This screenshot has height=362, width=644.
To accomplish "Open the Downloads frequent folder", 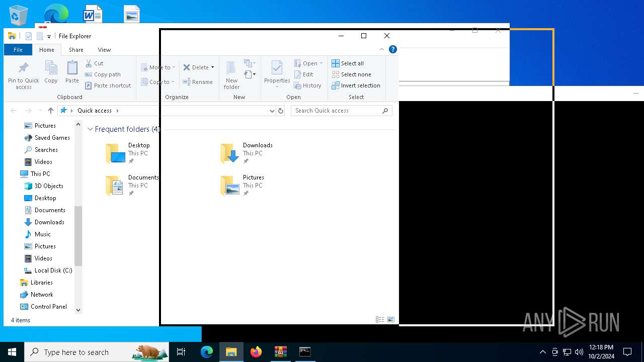I will (247, 153).
